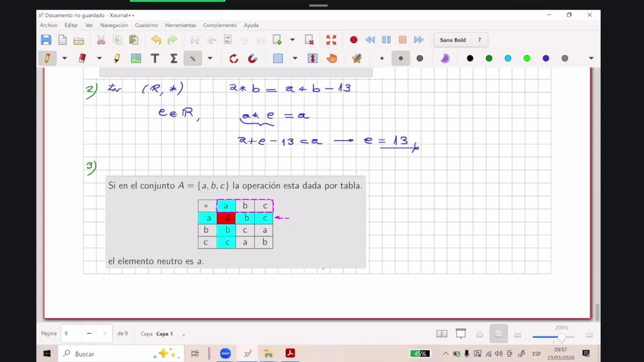Screen dimensions: 644x362
Task: Open the LaTeX formula tool (sigma)
Action: tap(174, 58)
